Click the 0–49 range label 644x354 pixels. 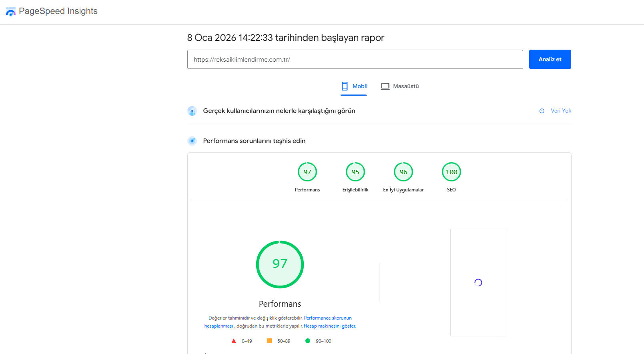coord(247,341)
